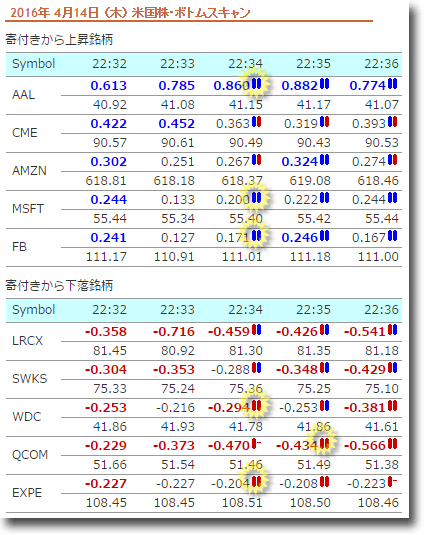Image resolution: width=426 pixels, height=535 pixels.
Task: Click CME price 90.61
Action: coord(178,143)
